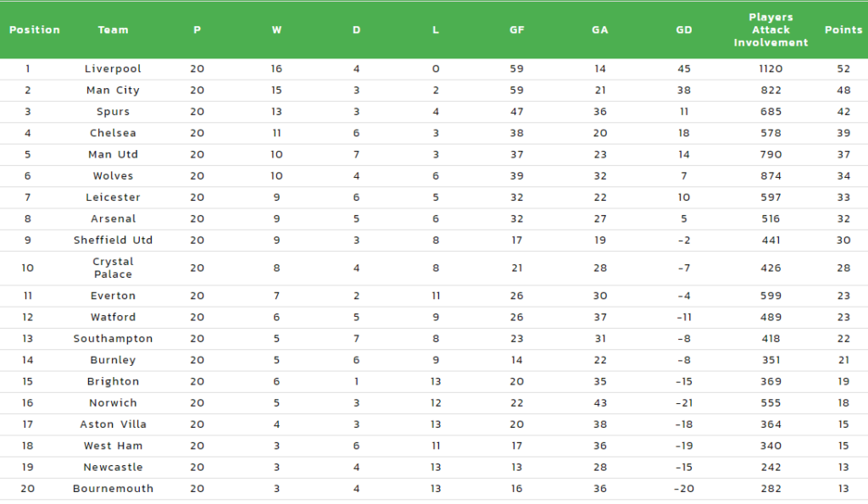Click Norwich's -21 goal difference cell
This screenshot has height=504, width=868.
(684, 402)
